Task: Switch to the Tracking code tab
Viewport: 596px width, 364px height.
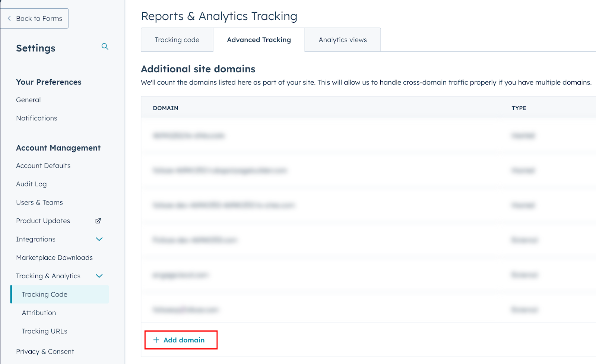Action: pyautogui.click(x=177, y=40)
